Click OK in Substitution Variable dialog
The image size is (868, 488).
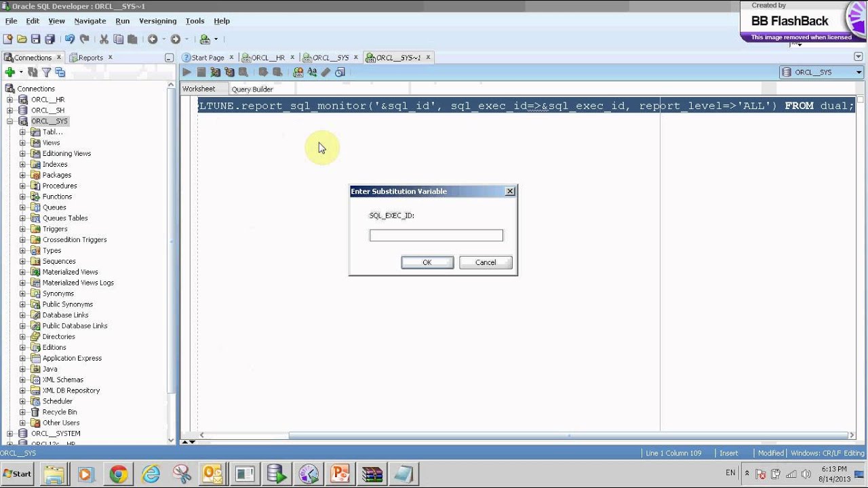tap(427, 262)
